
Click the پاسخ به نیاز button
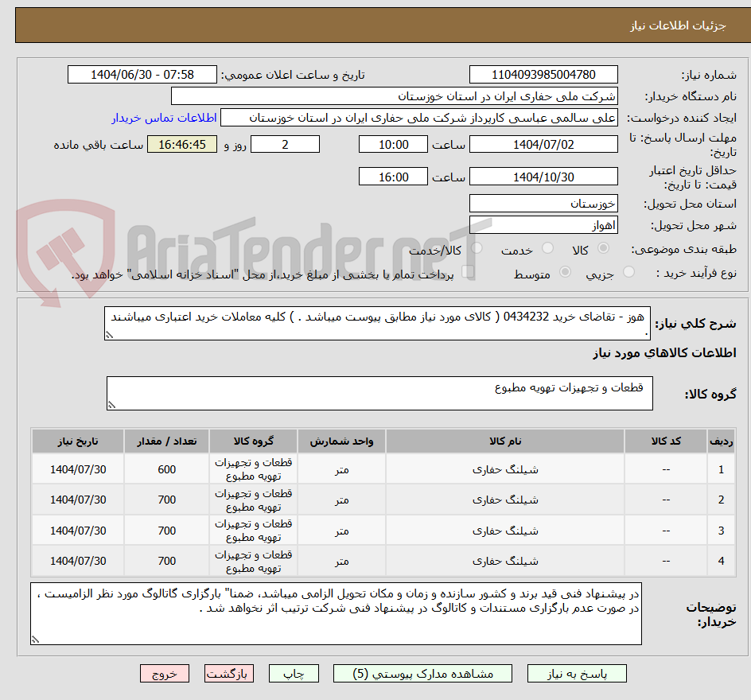[x=577, y=673]
